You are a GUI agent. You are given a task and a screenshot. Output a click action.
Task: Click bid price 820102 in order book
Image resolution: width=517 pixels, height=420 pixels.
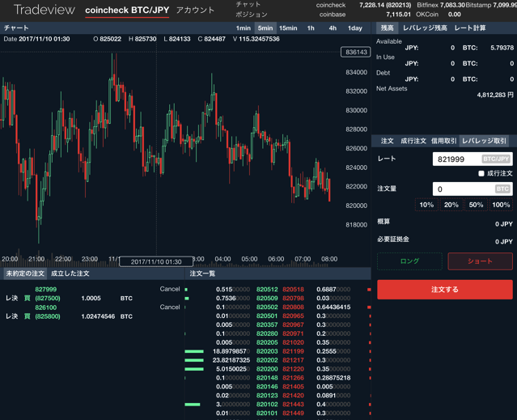click(x=267, y=405)
